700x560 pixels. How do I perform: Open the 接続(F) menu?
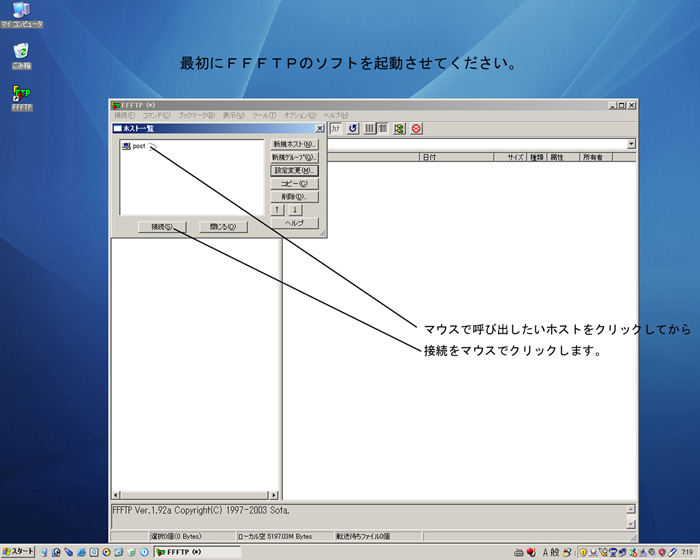124,115
